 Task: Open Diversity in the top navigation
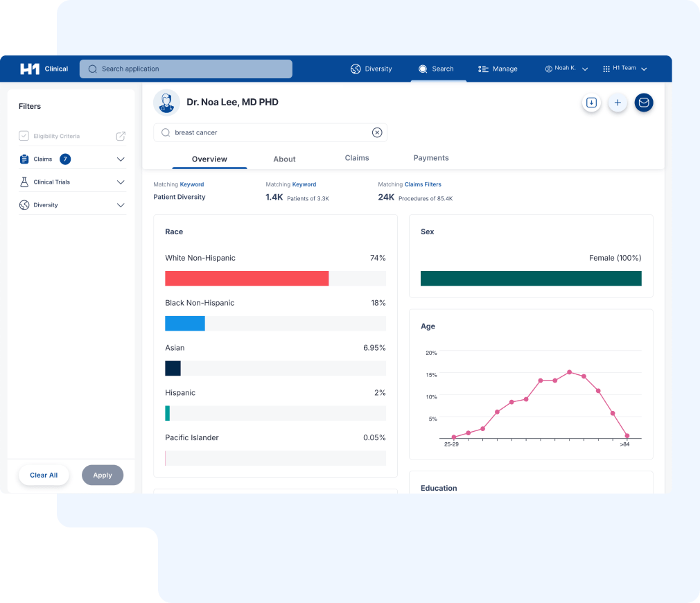pos(371,69)
